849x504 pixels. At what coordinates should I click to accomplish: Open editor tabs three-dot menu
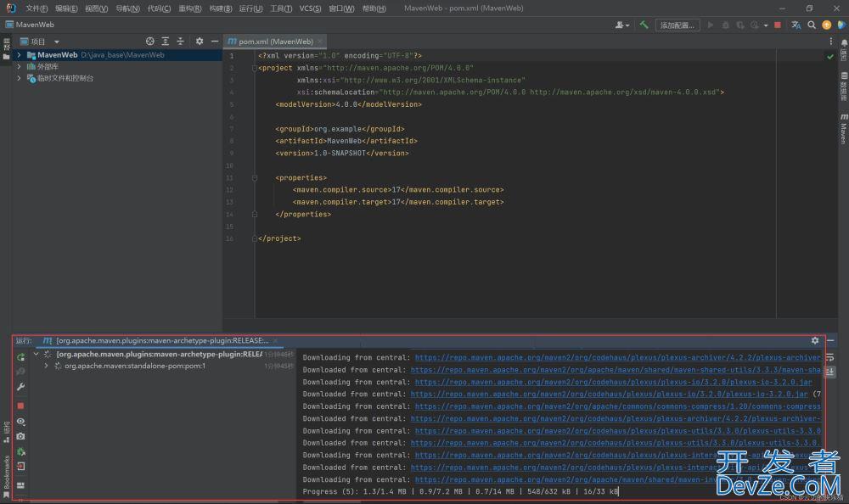(x=831, y=41)
